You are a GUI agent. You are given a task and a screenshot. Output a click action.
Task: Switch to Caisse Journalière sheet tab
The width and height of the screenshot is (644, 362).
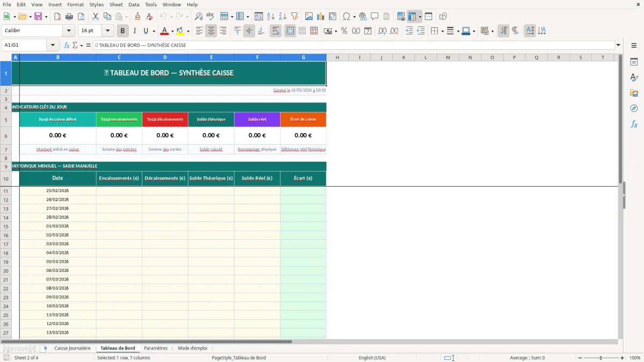pyautogui.click(x=72, y=348)
